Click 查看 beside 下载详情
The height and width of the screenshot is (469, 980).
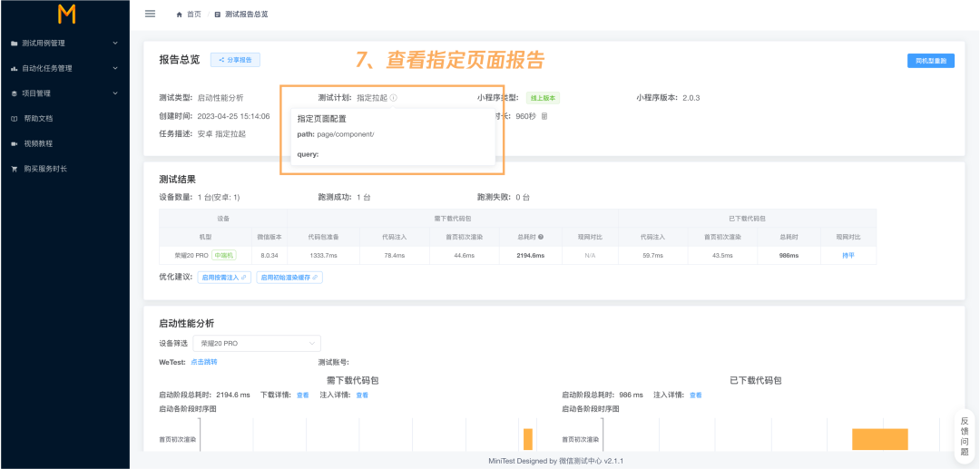tap(302, 396)
